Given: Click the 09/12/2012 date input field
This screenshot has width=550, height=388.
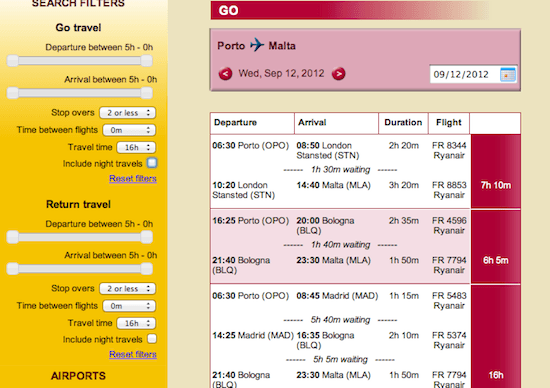Looking at the screenshot, I should [x=464, y=74].
